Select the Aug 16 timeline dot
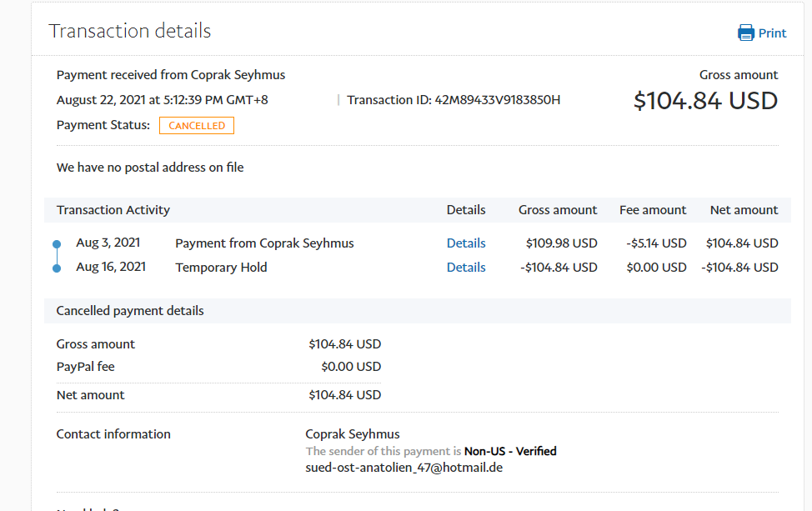The image size is (812, 511). coord(57,268)
